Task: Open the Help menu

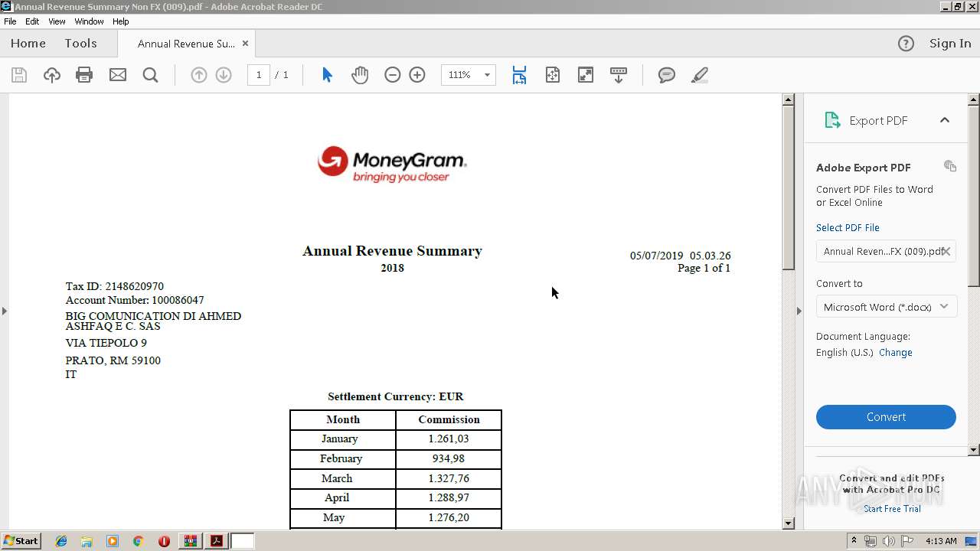Action: click(x=121, y=21)
